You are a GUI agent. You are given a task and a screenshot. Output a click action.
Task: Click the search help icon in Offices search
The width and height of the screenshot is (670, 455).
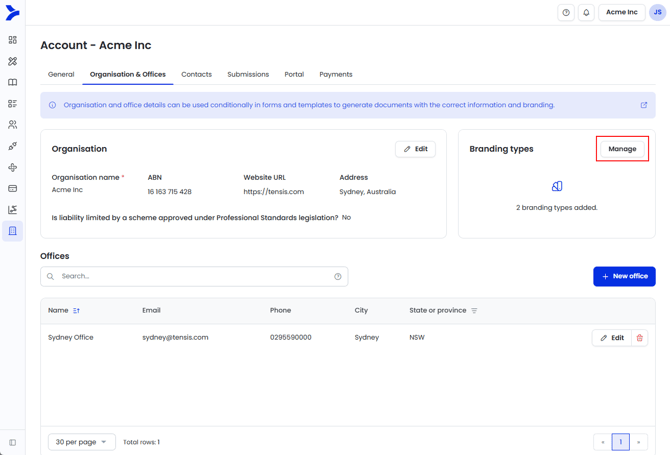[338, 276]
